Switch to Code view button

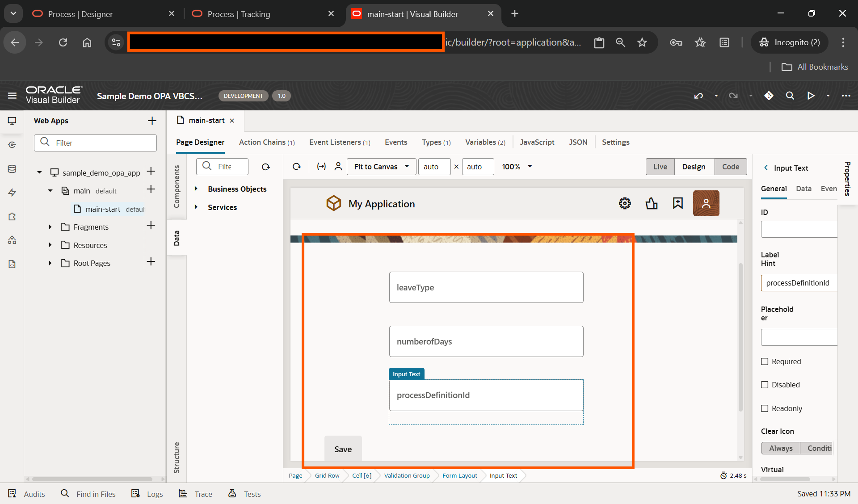pyautogui.click(x=730, y=167)
